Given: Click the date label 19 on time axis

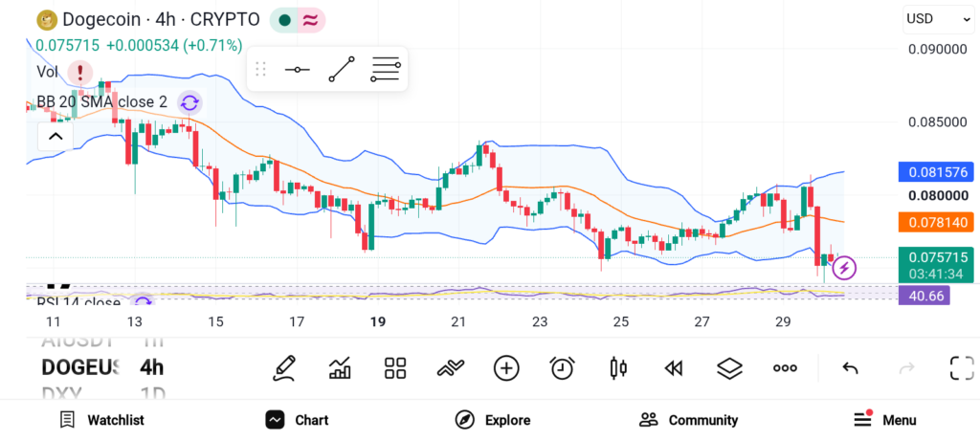Looking at the screenshot, I should tap(377, 321).
